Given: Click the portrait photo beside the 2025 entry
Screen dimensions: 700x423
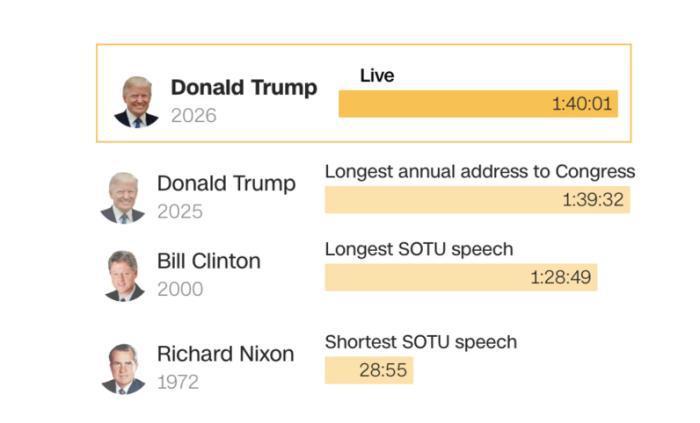Looking at the screenshot, I should (123, 198).
